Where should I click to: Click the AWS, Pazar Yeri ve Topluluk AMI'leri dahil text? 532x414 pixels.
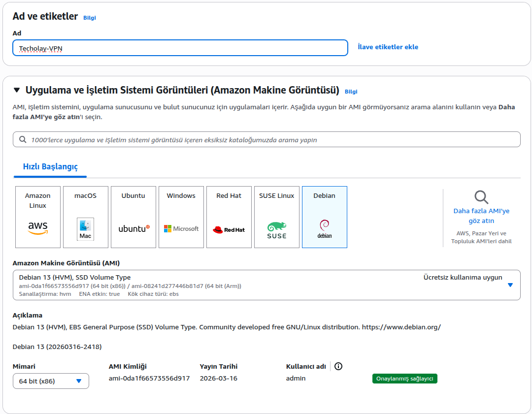(481, 237)
